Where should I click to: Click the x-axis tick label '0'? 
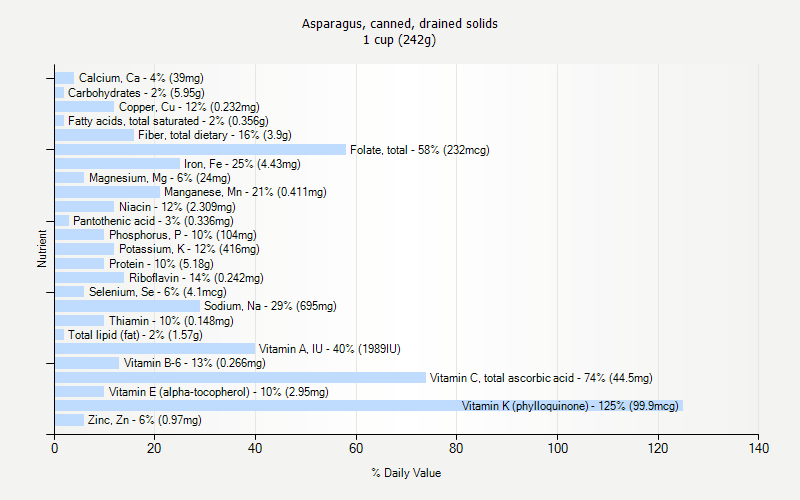(55, 448)
